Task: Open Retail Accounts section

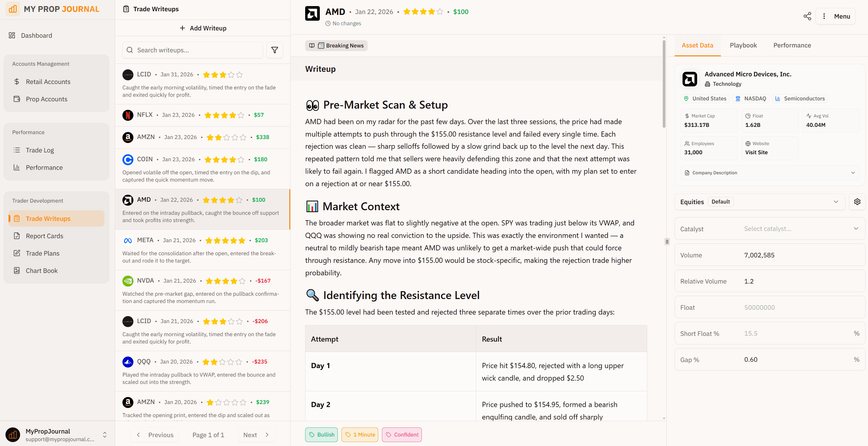Action: pyautogui.click(x=57, y=82)
